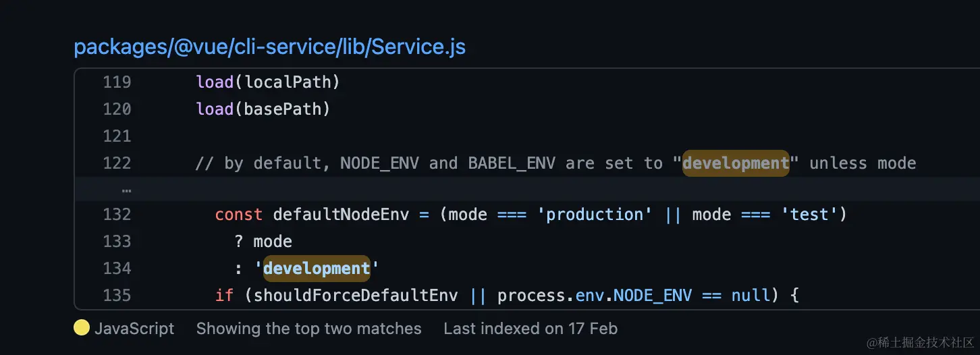Screen dimensions: 980x355
Task: Click the 'test' string literal
Action: click(x=809, y=215)
